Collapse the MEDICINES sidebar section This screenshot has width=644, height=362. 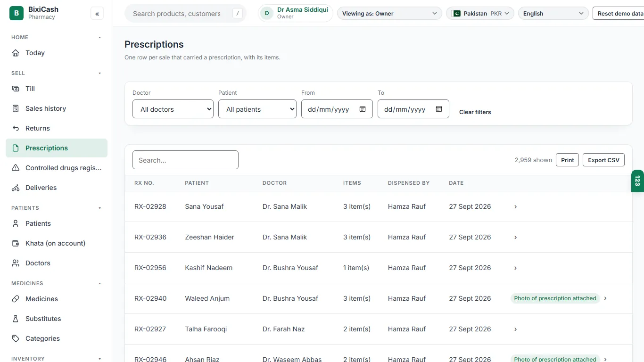click(x=99, y=283)
